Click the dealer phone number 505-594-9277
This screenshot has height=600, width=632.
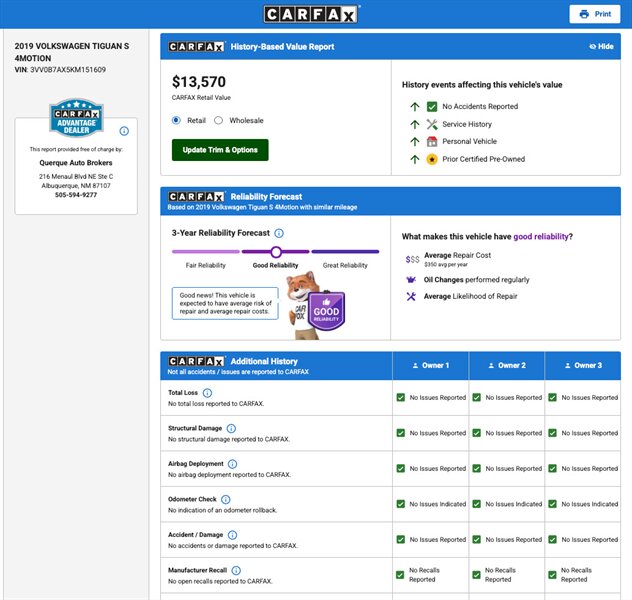click(76, 195)
